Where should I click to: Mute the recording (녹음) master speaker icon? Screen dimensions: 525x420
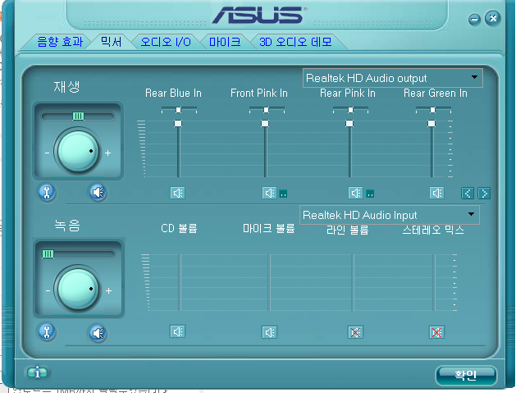click(x=98, y=333)
